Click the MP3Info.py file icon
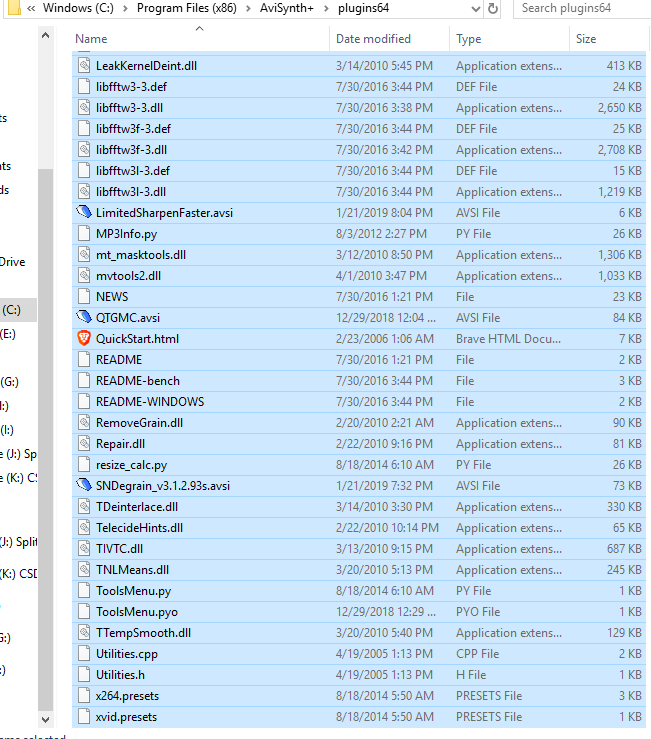 84,234
